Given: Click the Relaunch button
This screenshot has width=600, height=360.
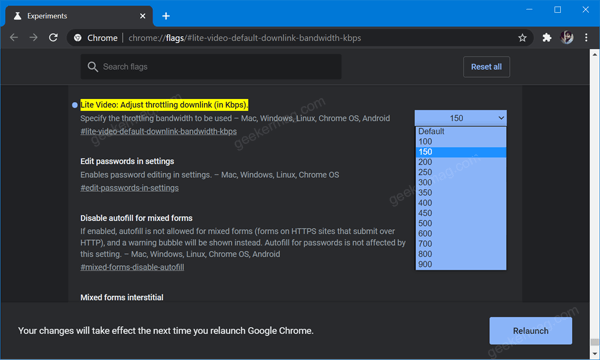Looking at the screenshot, I should pos(531,331).
